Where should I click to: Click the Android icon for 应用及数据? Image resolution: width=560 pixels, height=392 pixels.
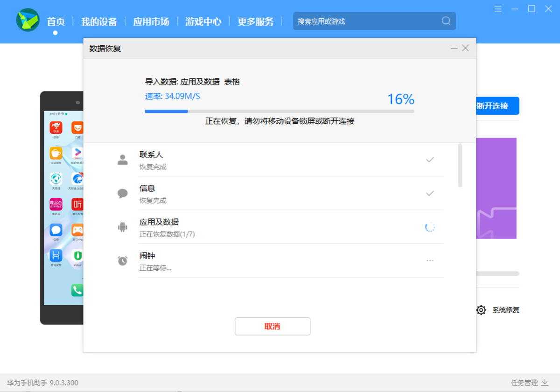coord(122,227)
